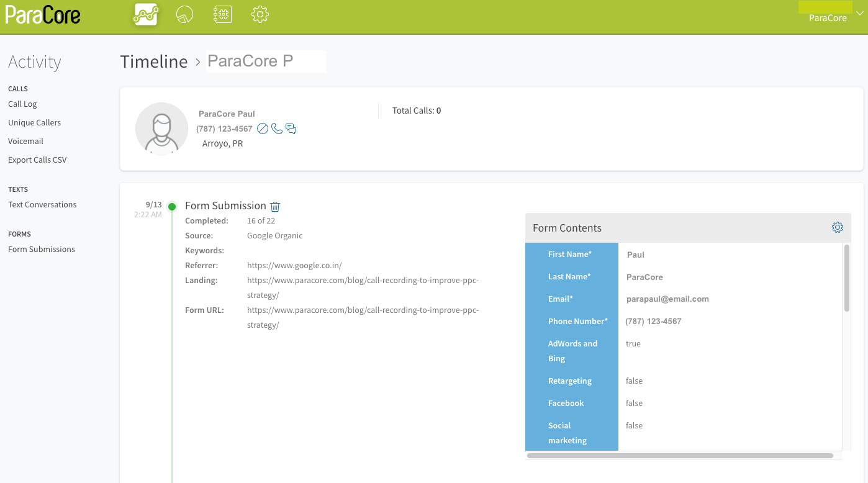
Task: Click the 16 of 22 completed value
Action: click(x=261, y=221)
